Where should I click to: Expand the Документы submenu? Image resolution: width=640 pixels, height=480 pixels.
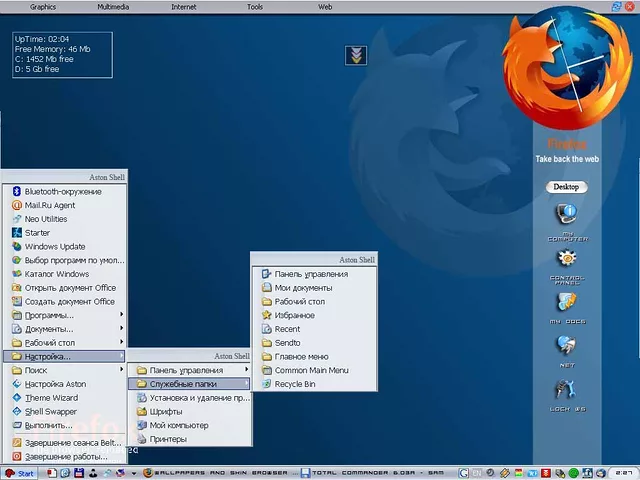[49, 329]
